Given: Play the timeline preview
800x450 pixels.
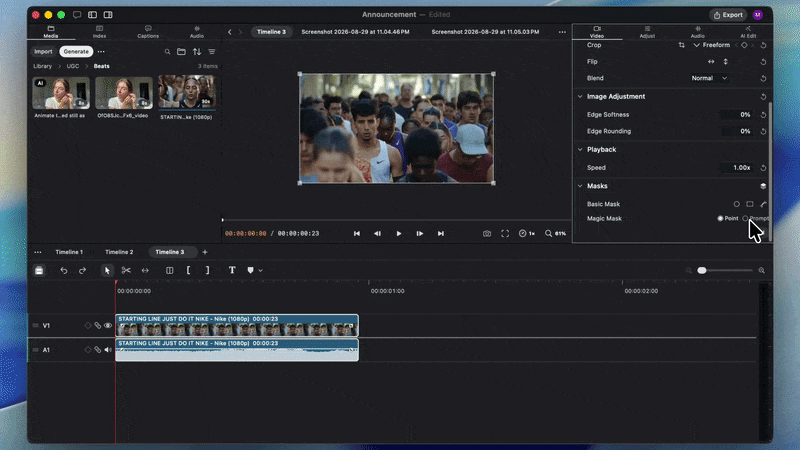Looking at the screenshot, I should point(399,233).
